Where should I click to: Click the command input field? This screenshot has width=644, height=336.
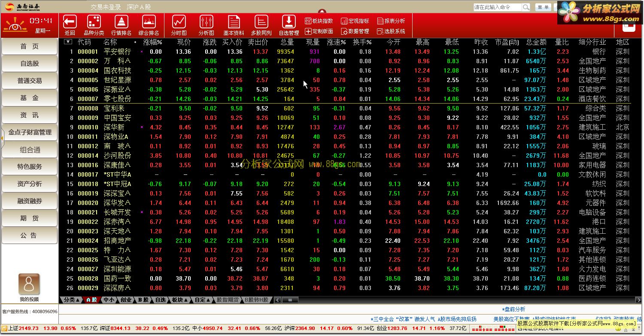[x=498, y=7]
